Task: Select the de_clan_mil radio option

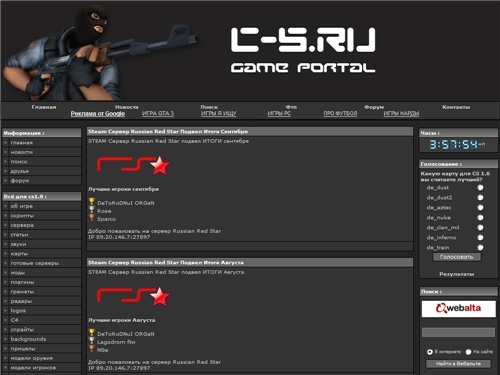Action: pos(480,228)
